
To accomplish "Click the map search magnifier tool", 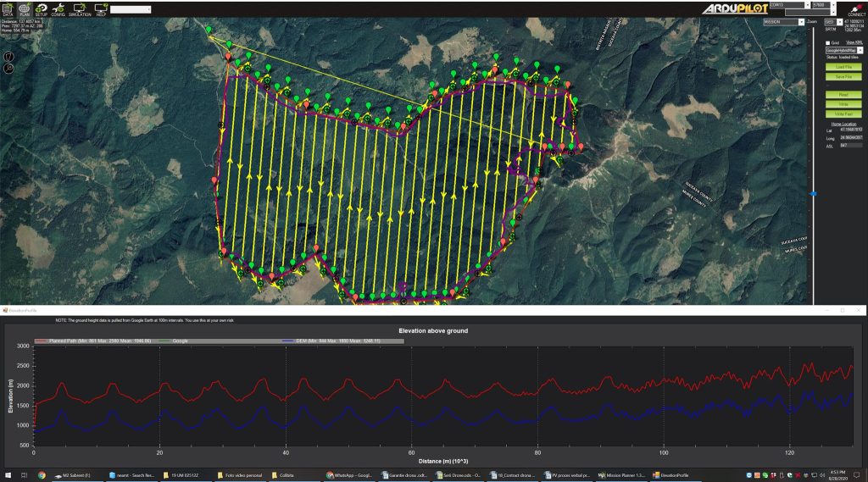I will point(9,69).
